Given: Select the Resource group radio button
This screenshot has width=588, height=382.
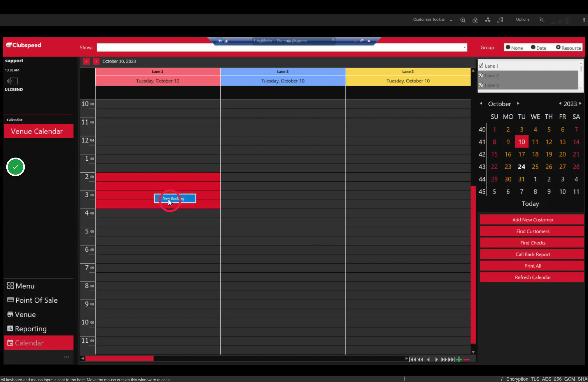Looking at the screenshot, I should click(558, 47).
